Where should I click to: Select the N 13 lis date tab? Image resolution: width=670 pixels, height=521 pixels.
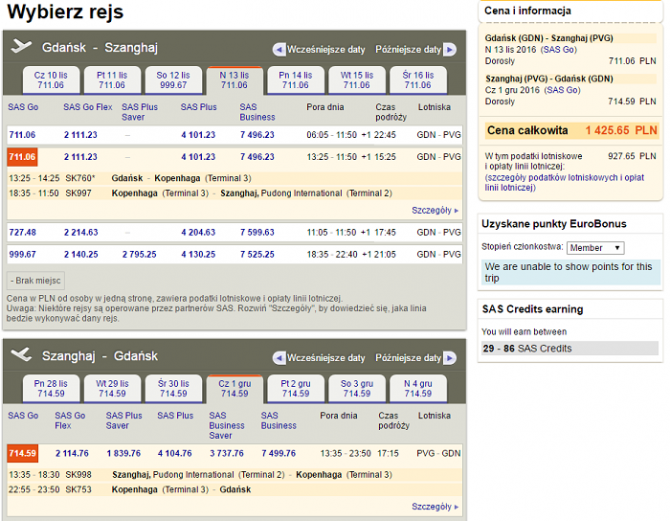[x=234, y=80]
